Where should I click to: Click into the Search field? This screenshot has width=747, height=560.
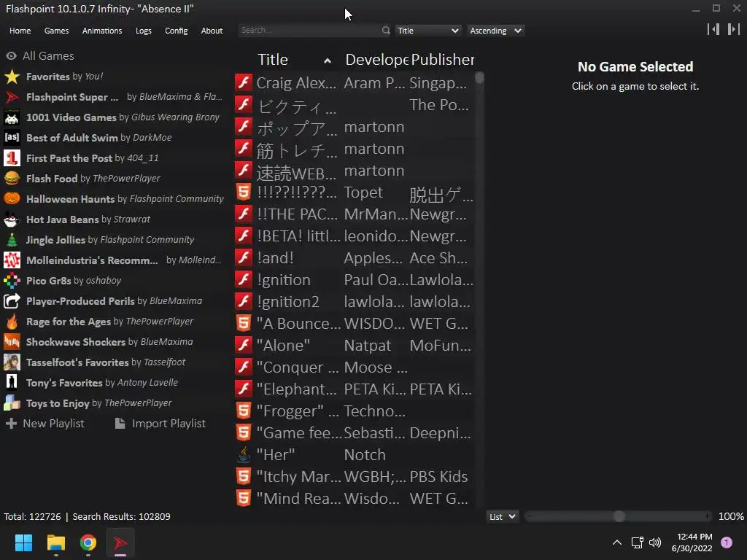[x=309, y=30]
